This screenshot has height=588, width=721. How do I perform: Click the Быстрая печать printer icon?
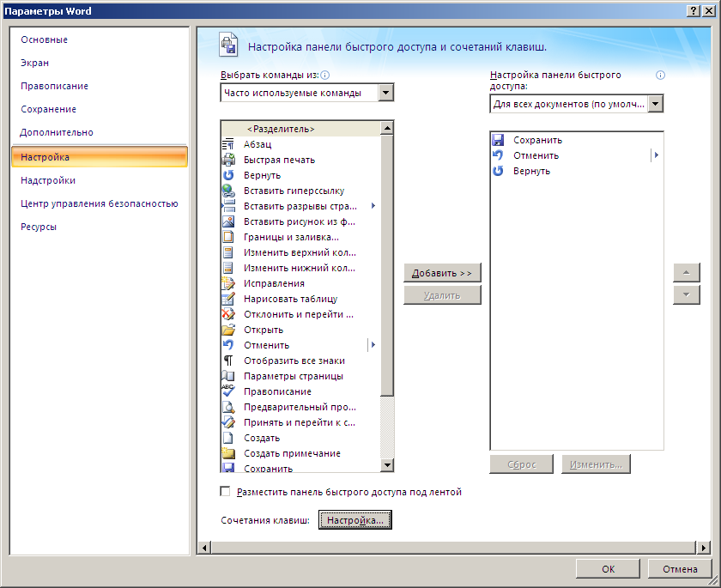point(228,160)
